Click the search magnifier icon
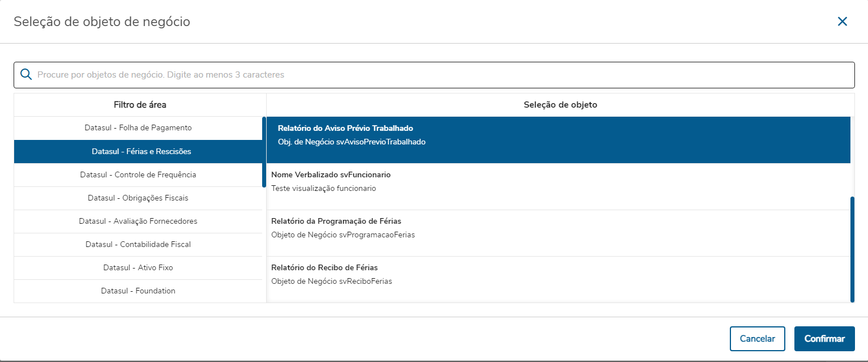Image resolution: width=868 pixels, height=362 pixels. 25,75
